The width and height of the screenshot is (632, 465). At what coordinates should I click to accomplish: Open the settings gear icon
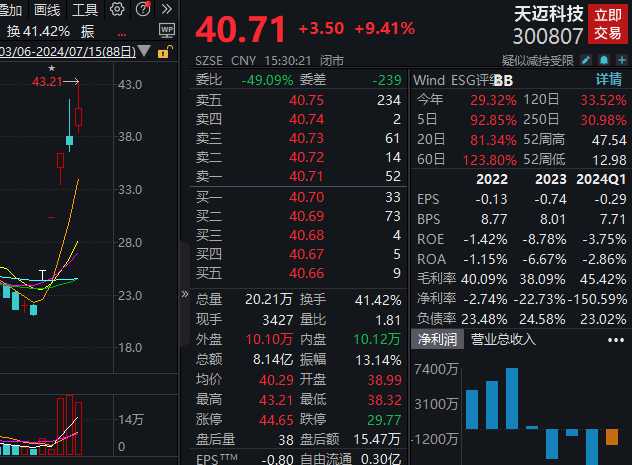tap(117, 9)
